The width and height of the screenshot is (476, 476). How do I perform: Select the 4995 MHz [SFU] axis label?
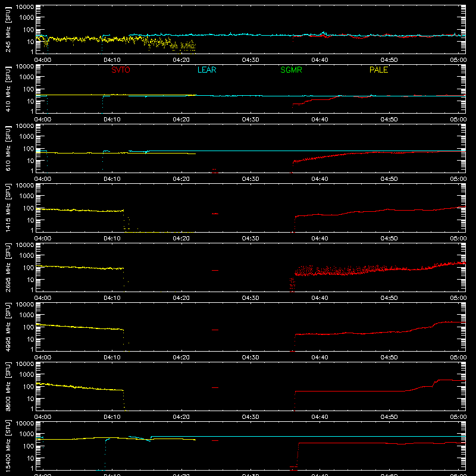tap(8, 327)
